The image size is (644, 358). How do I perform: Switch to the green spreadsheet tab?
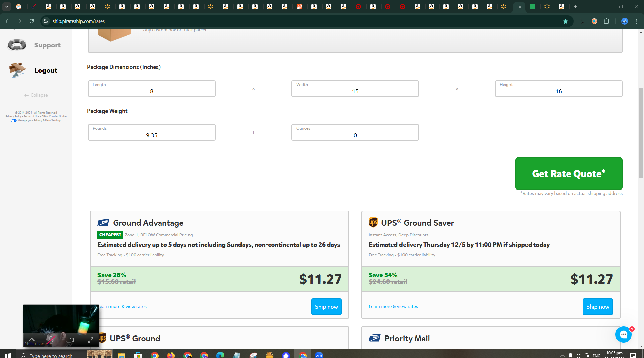(532, 7)
